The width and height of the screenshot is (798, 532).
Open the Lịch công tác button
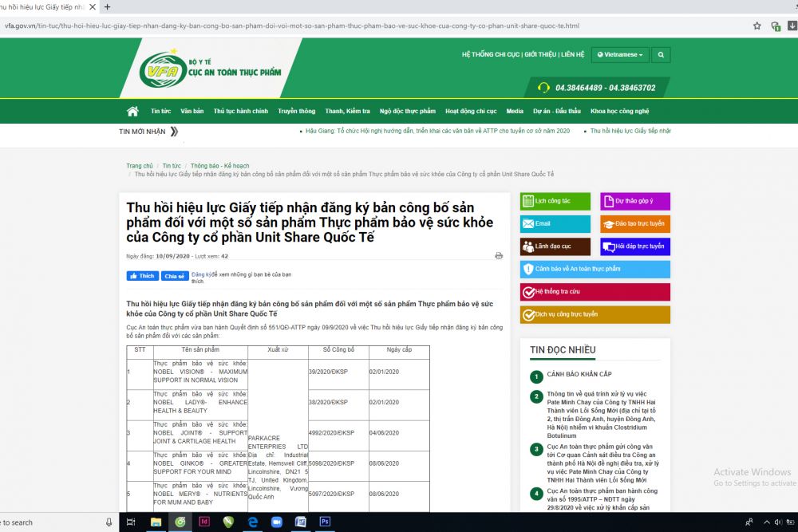coord(555,202)
